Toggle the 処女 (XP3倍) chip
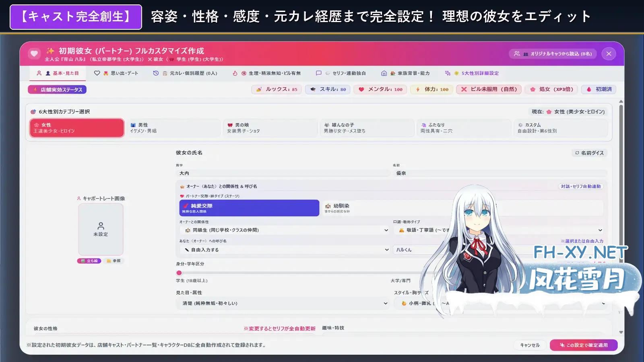This screenshot has height=362, width=644. 551,89
